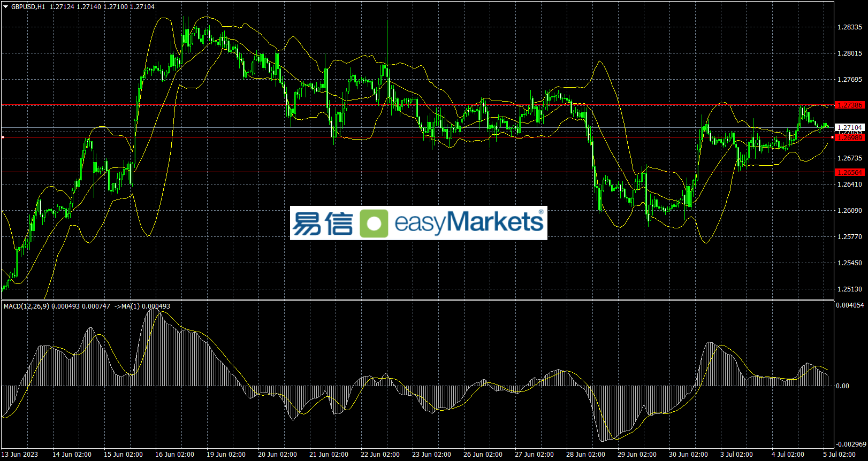Select the red 1.27386 price level tag
This screenshot has width=868, height=461.
click(850, 105)
